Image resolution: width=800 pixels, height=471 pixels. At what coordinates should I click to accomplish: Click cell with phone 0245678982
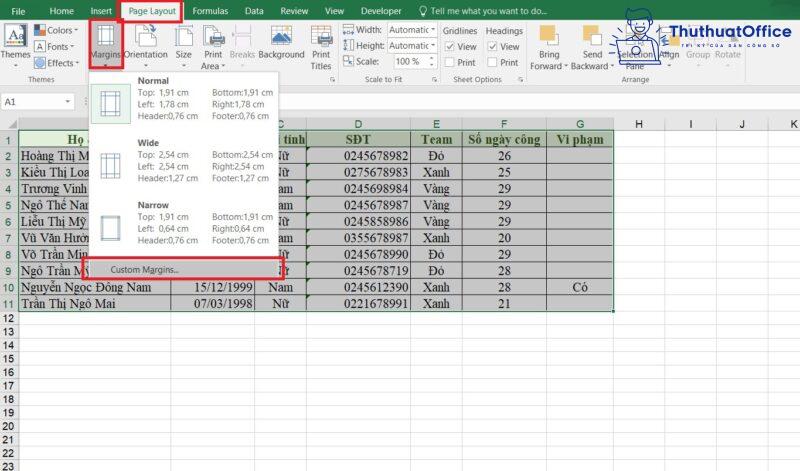(358, 156)
